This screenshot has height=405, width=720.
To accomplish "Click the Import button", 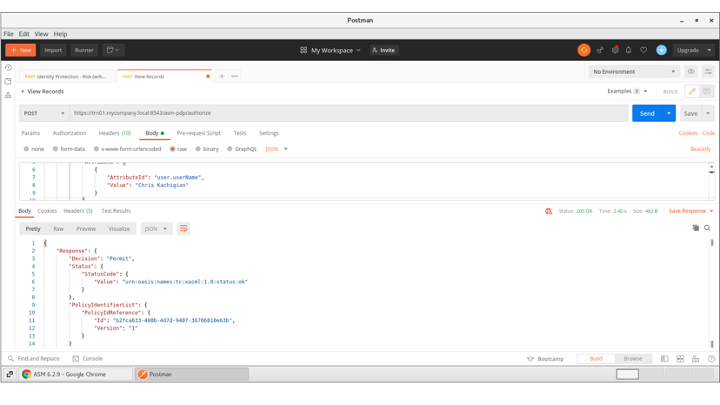I will tap(53, 50).
